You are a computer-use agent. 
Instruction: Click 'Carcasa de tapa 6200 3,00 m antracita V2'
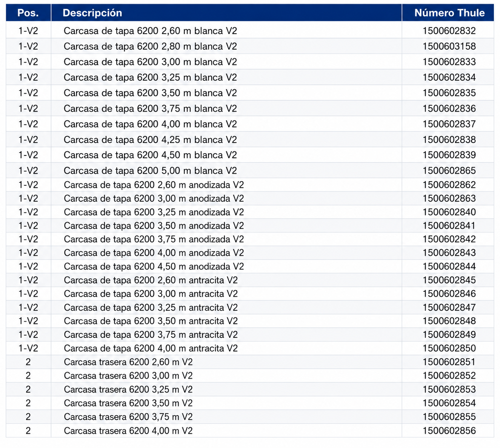151,294
